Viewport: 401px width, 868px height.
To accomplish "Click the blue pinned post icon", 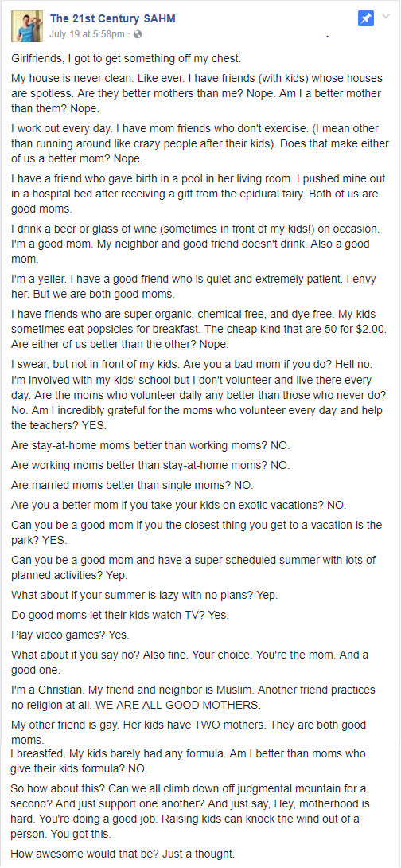I will point(366,18).
